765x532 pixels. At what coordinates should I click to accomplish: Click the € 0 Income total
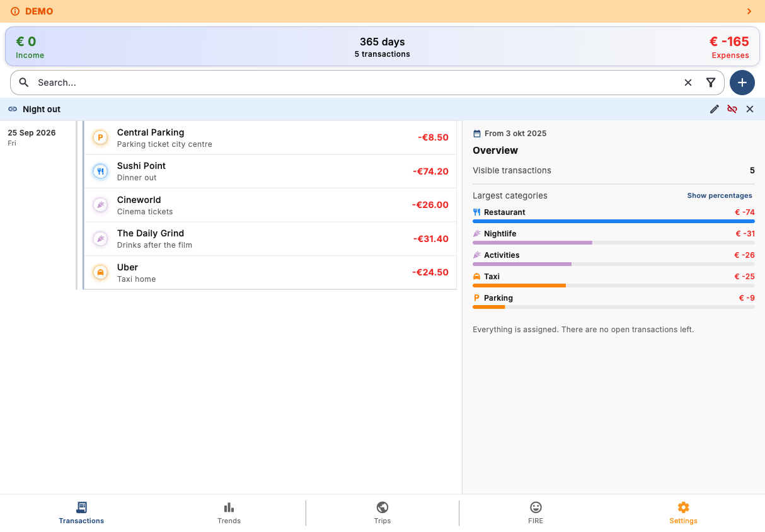(x=30, y=47)
